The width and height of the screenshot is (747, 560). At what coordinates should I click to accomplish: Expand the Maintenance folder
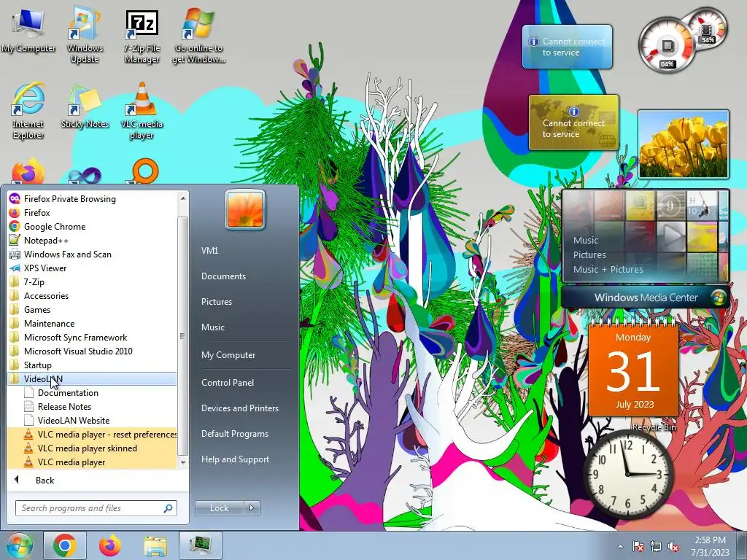click(49, 323)
